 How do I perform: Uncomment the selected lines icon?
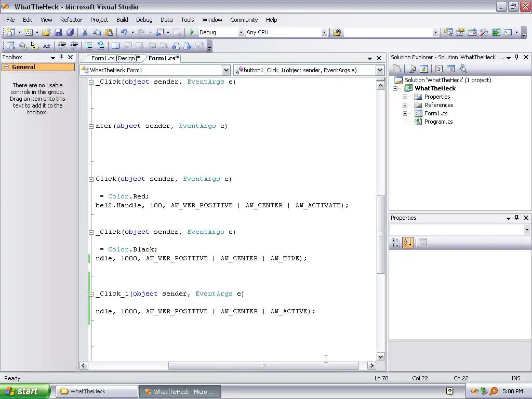coord(100,46)
